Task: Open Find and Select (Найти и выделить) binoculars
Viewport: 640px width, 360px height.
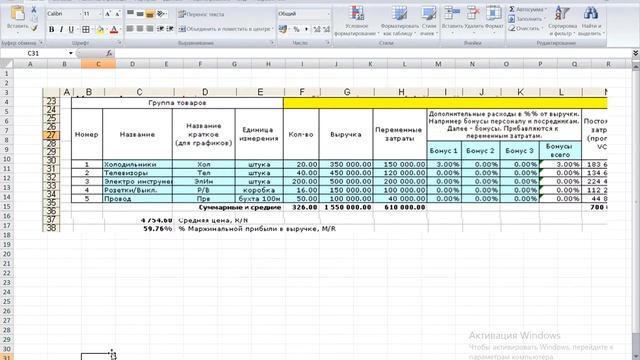Action: [591, 20]
